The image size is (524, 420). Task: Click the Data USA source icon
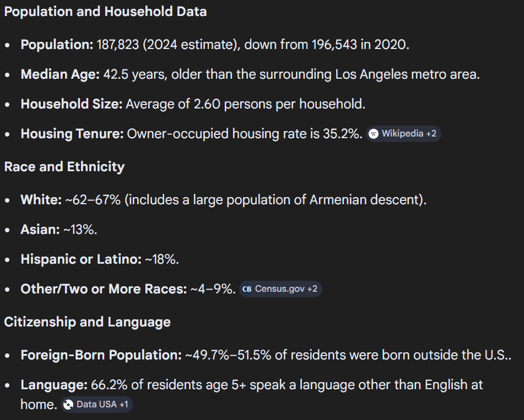tap(68, 405)
